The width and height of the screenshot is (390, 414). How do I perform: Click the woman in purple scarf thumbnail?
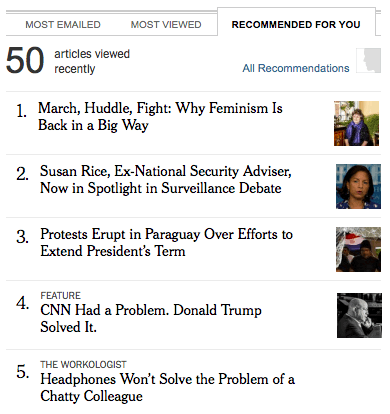[x=356, y=123]
